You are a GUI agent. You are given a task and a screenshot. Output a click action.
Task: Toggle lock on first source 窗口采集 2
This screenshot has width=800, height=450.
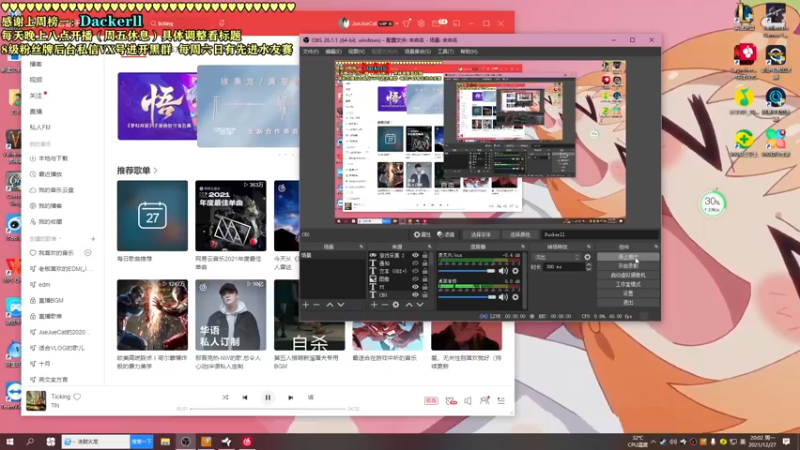click(x=424, y=255)
